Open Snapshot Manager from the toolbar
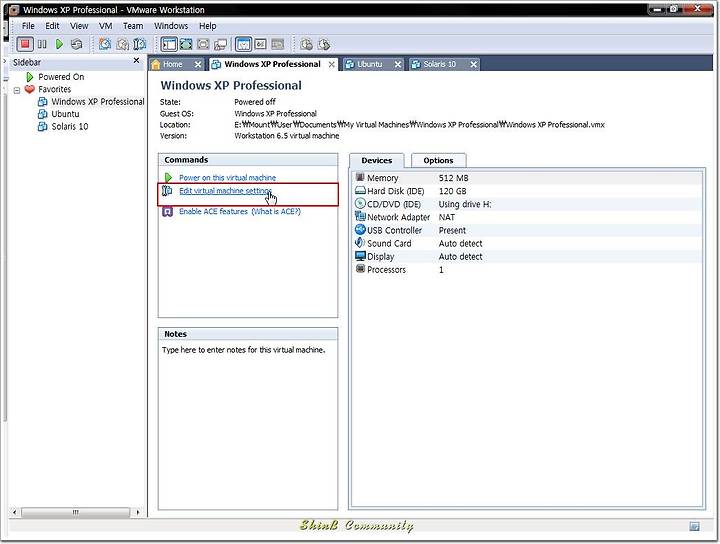 click(140, 44)
